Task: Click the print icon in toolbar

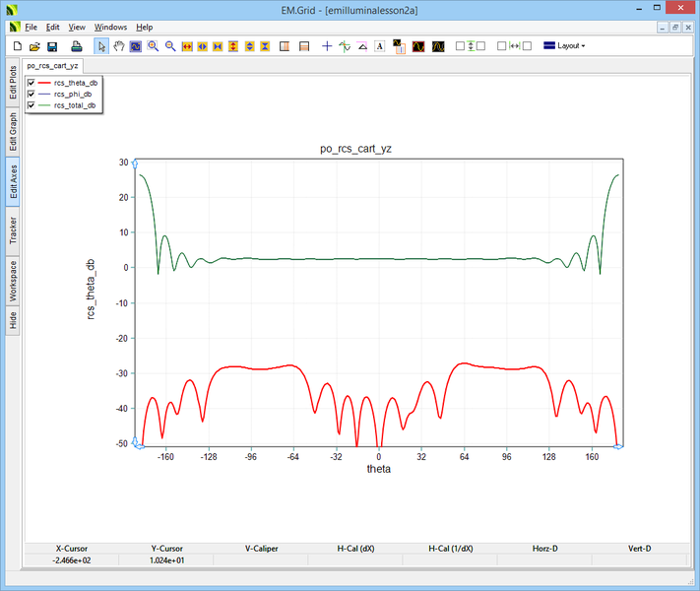Action: pos(77,46)
